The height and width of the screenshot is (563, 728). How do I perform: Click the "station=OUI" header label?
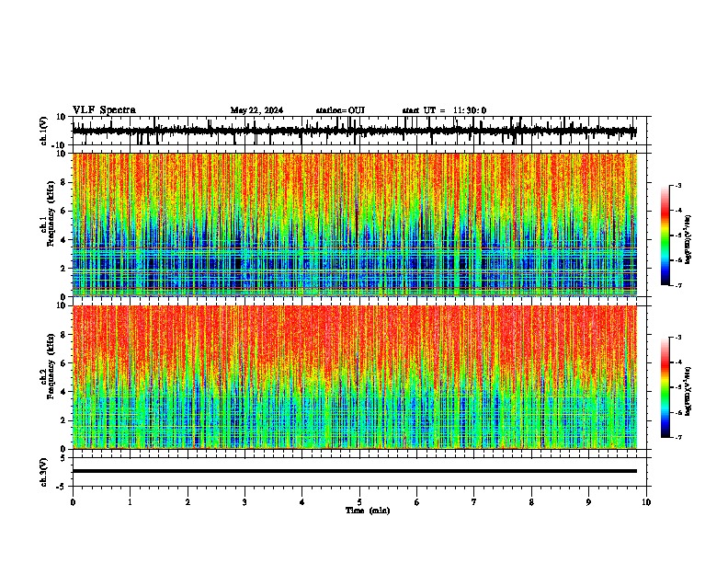coord(340,110)
